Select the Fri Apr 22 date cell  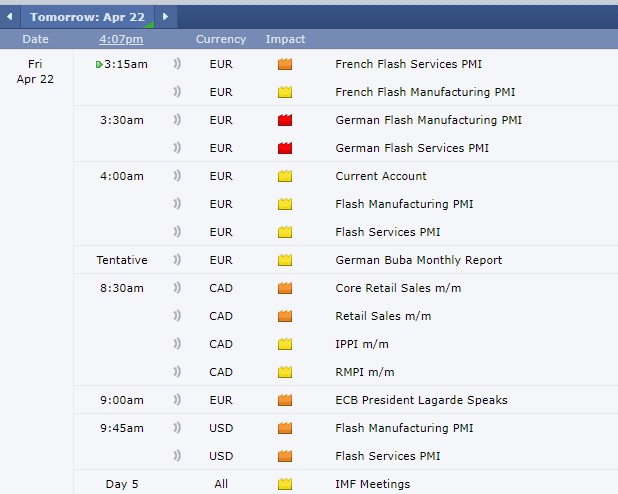tap(35, 71)
